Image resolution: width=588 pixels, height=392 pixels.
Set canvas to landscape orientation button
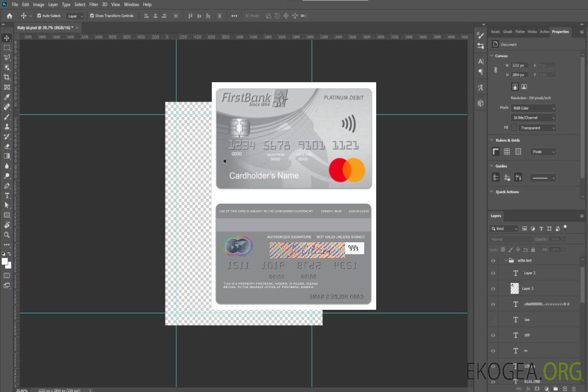[524, 87]
